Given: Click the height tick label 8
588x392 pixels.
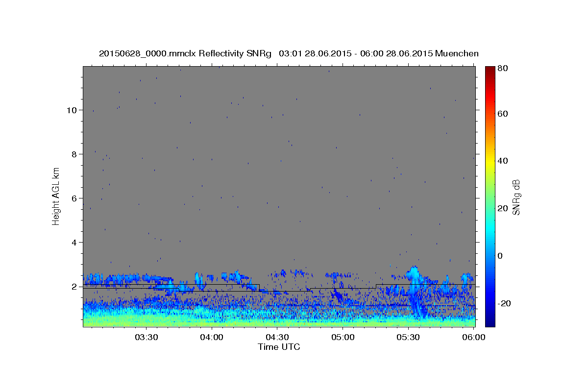Looking at the screenshot, I should coord(74,154).
